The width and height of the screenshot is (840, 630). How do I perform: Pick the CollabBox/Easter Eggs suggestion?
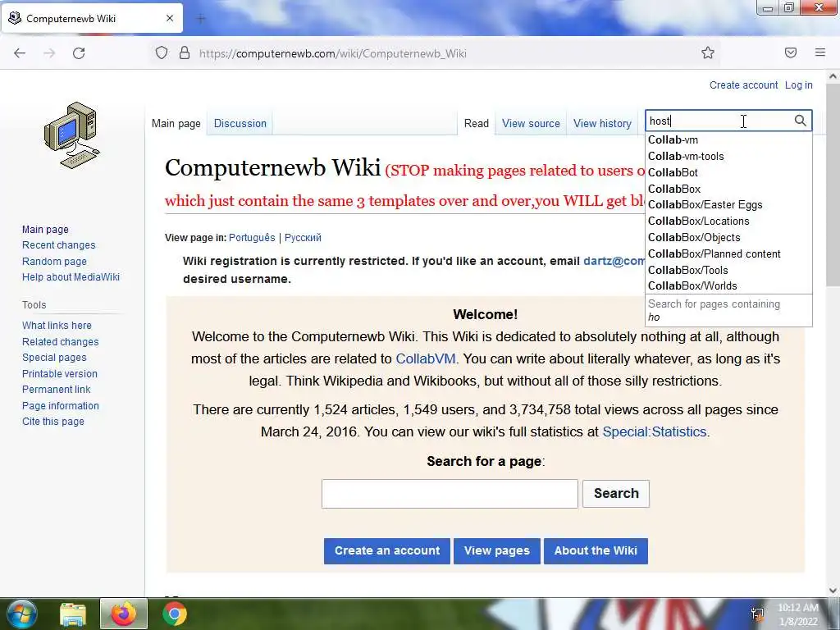[728, 204]
